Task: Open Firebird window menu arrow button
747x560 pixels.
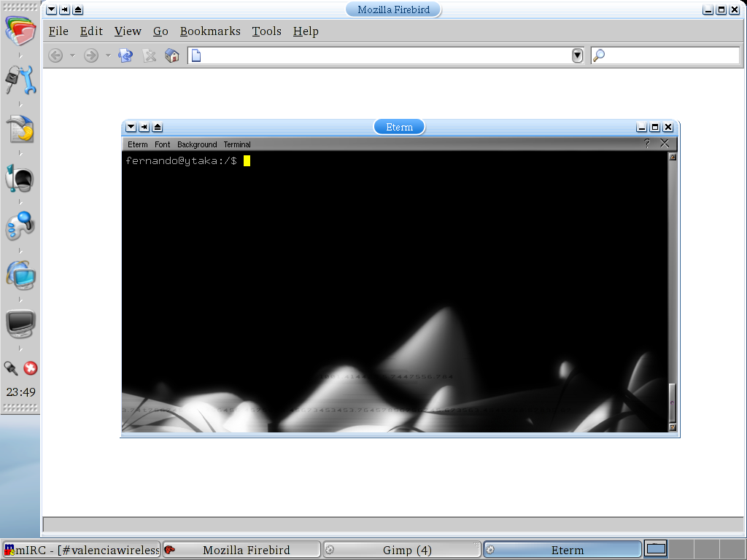Action: click(52, 9)
